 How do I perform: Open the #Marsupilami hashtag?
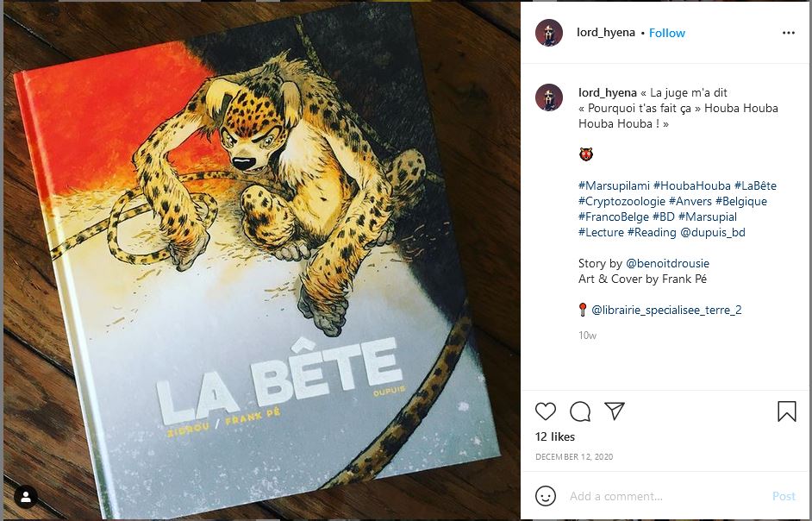pos(614,185)
